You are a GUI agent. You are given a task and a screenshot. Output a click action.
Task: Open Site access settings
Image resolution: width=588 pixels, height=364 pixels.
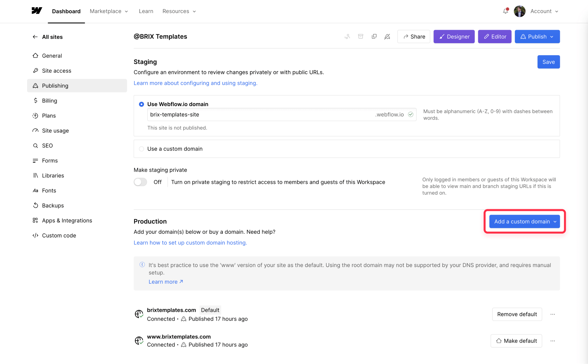[x=77, y=71]
